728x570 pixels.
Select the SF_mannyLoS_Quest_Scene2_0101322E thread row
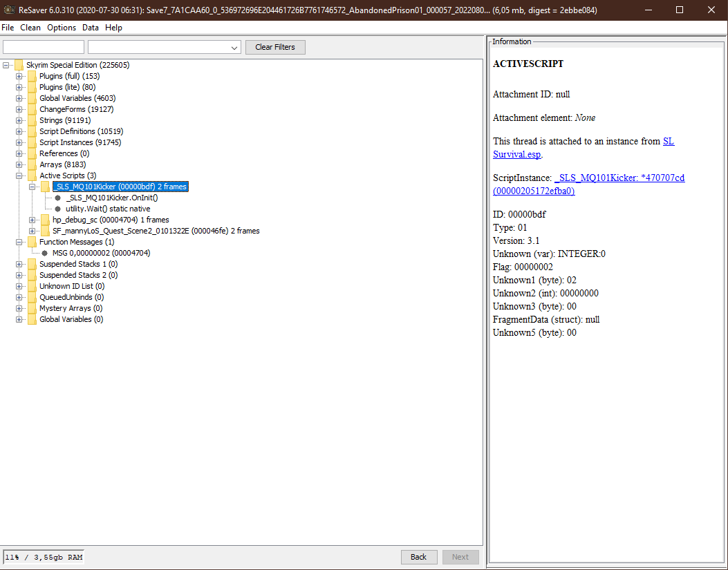(156, 231)
